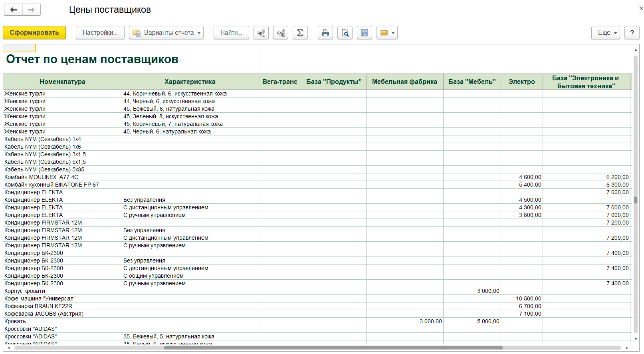Select characteristic 45, Черный, 6, натуральная кожа
This screenshot has width=644, height=354.
tap(190, 132)
